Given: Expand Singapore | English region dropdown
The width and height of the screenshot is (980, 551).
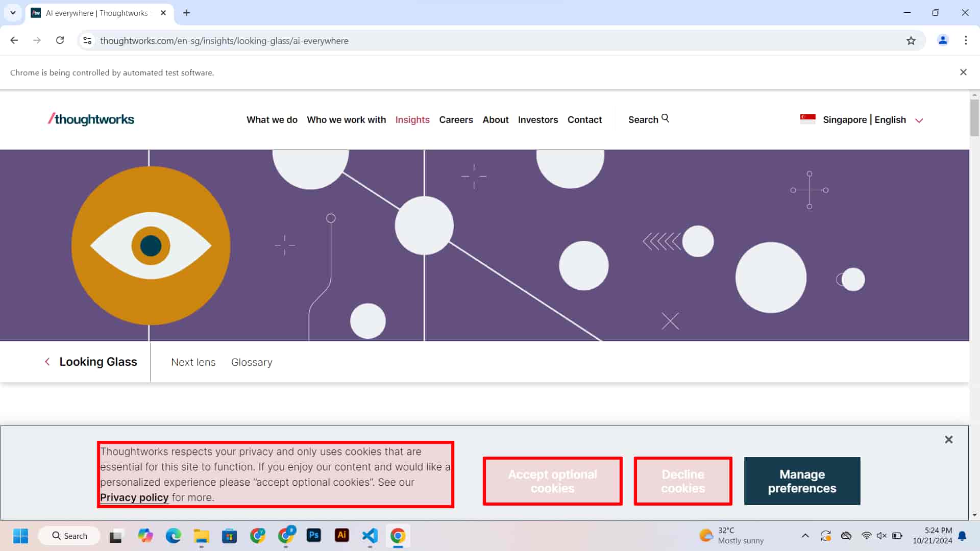Looking at the screenshot, I should point(919,120).
